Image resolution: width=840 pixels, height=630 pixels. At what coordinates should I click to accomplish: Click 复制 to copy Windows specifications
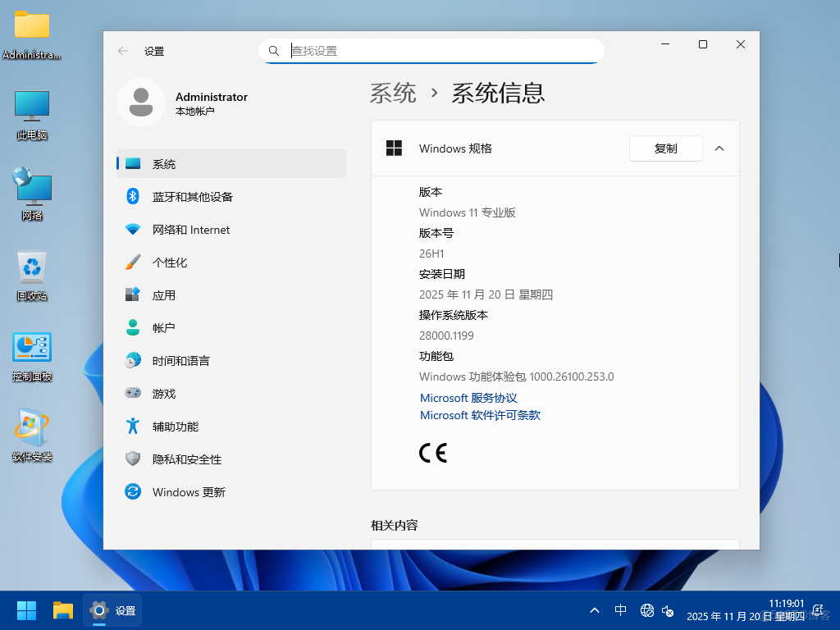pyautogui.click(x=665, y=148)
